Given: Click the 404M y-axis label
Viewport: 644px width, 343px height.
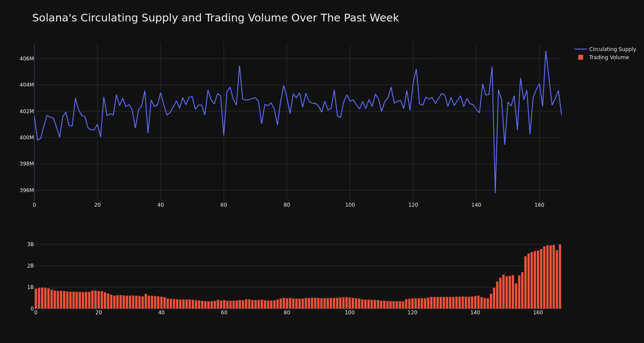Looking at the screenshot, I should [x=27, y=85].
